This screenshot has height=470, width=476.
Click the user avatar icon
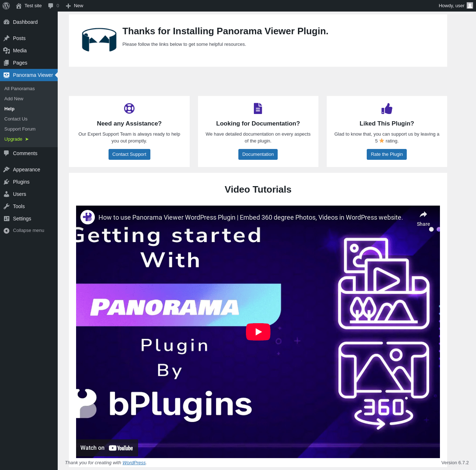[470, 5]
